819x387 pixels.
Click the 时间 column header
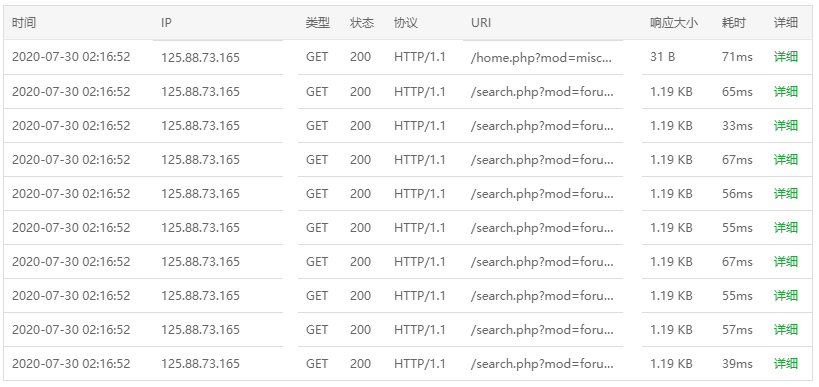pos(24,23)
